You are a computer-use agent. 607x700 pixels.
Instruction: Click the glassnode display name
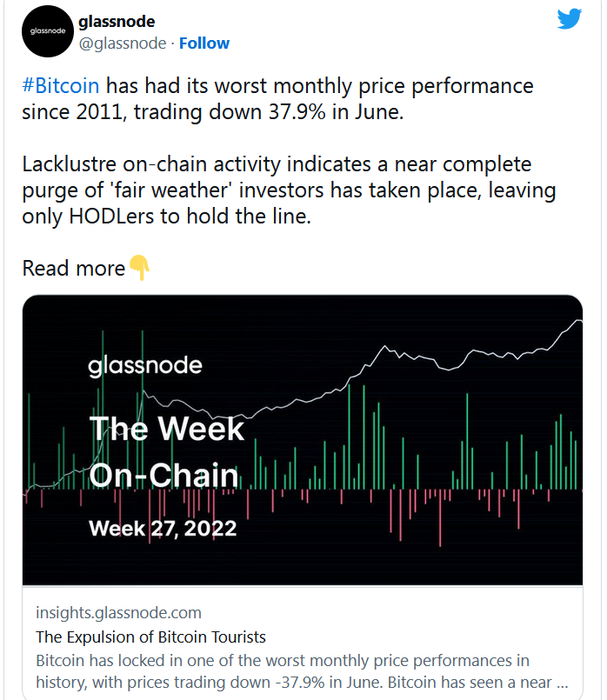pos(117,22)
